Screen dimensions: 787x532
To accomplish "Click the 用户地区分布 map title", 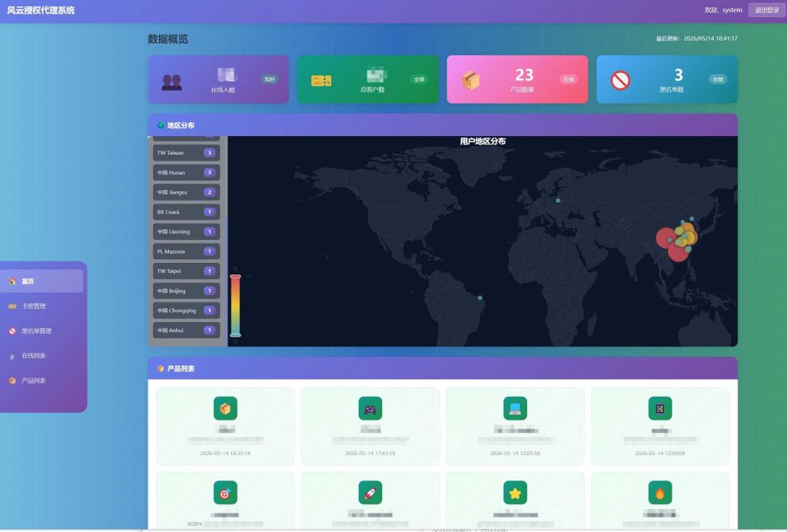I will click(483, 141).
